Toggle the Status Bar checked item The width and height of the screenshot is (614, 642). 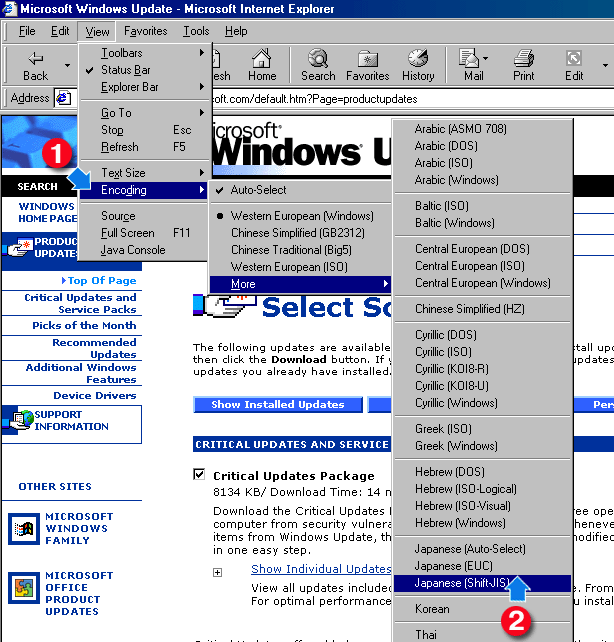tap(144, 70)
